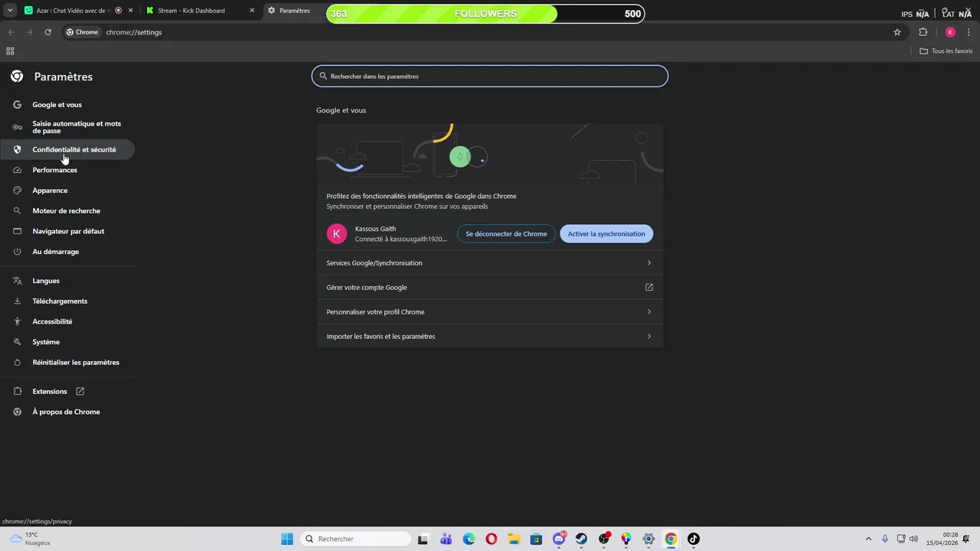The height and width of the screenshot is (551, 980).
Task: Click Activer la synchronisation button
Action: pyautogui.click(x=606, y=234)
